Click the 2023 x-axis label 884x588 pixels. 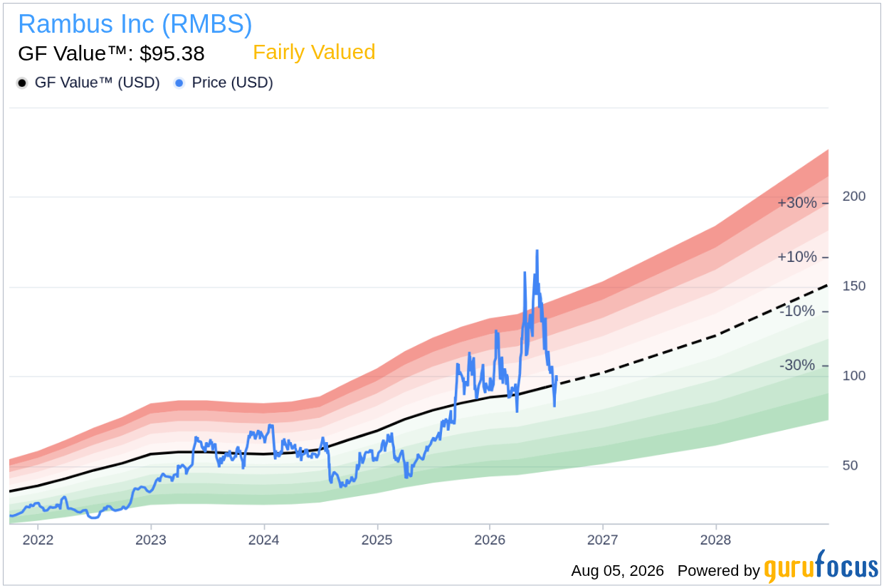[x=151, y=540]
